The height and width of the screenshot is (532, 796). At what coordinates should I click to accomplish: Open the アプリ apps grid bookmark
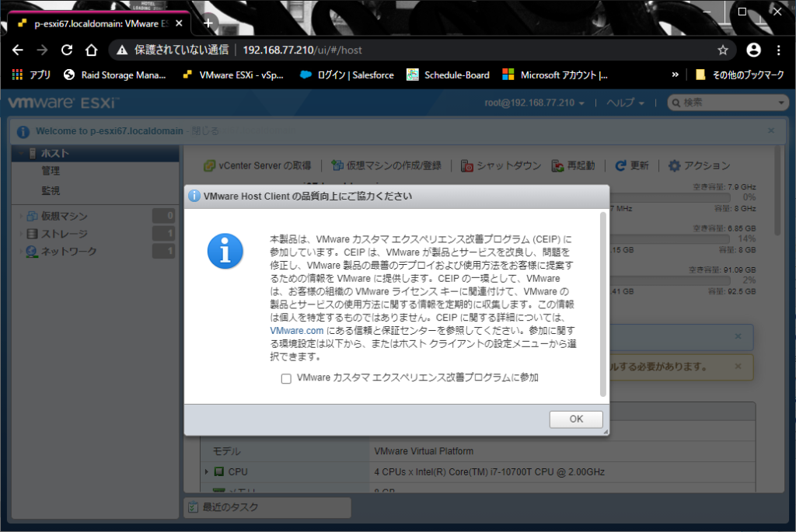[31, 75]
